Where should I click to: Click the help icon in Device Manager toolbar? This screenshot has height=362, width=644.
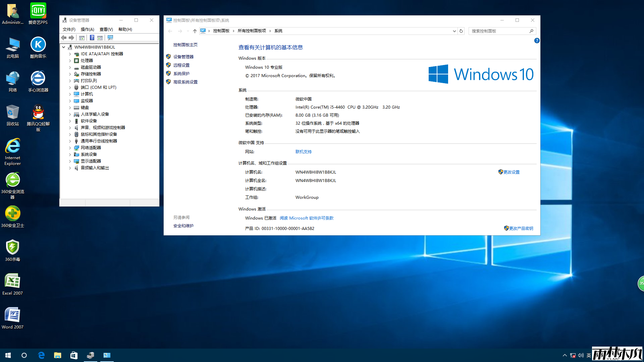pyautogui.click(x=92, y=38)
